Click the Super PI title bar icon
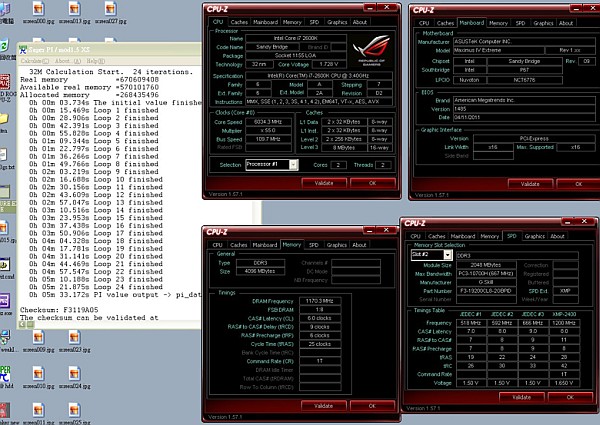Screen dimensions: 600x425 pos(23,49)
